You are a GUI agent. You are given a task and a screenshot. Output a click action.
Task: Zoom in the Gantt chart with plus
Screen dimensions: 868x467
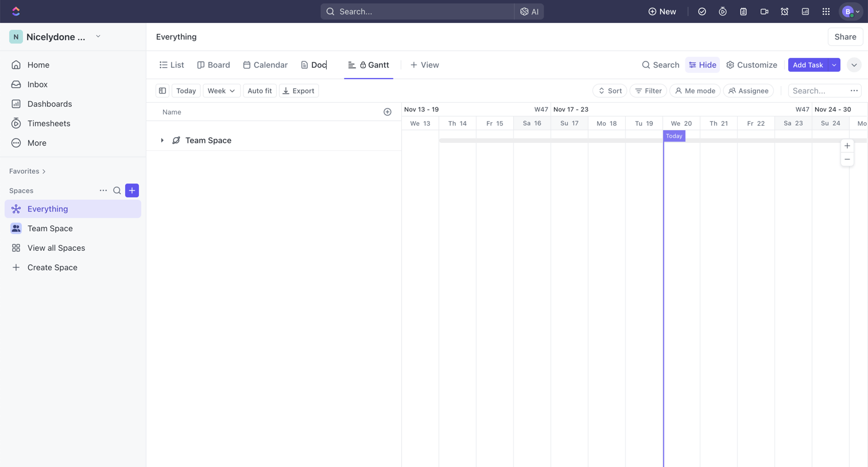pos(847,146)
